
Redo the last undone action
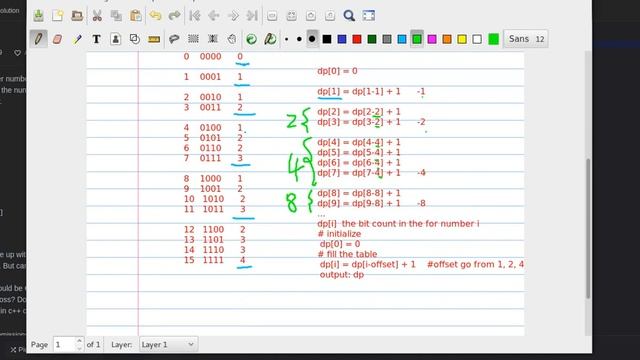(x=174, y=16)
